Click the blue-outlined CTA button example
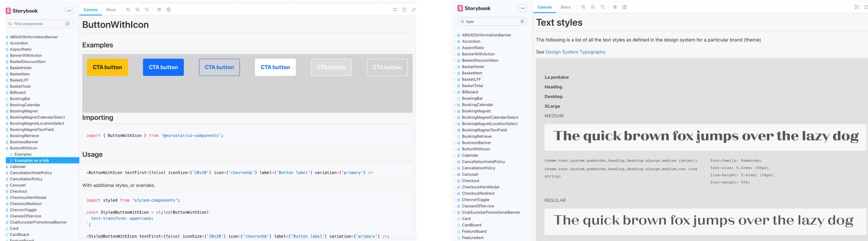 click(x=219, y=67)
